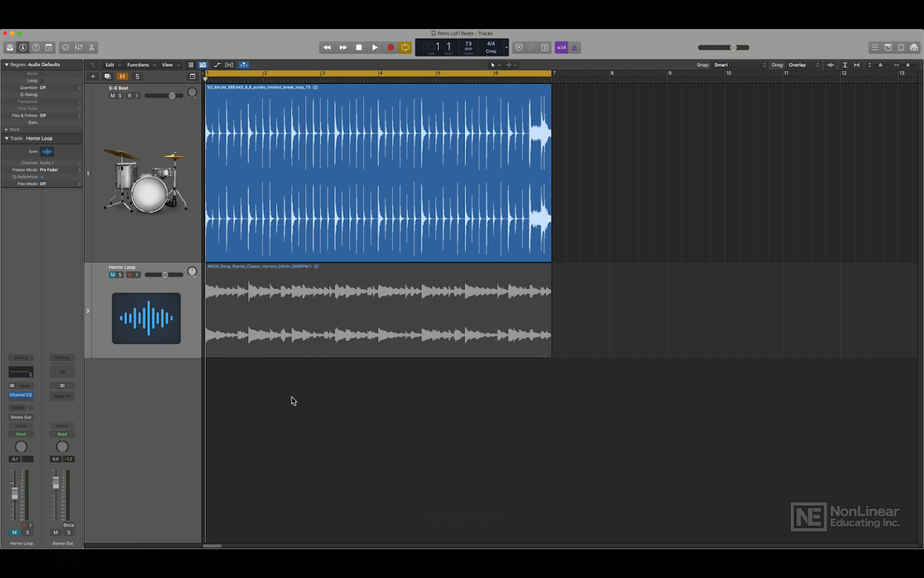924x578 pixels.
Task: Click the Bnce bounce button
Action: [x=69, y=525]
